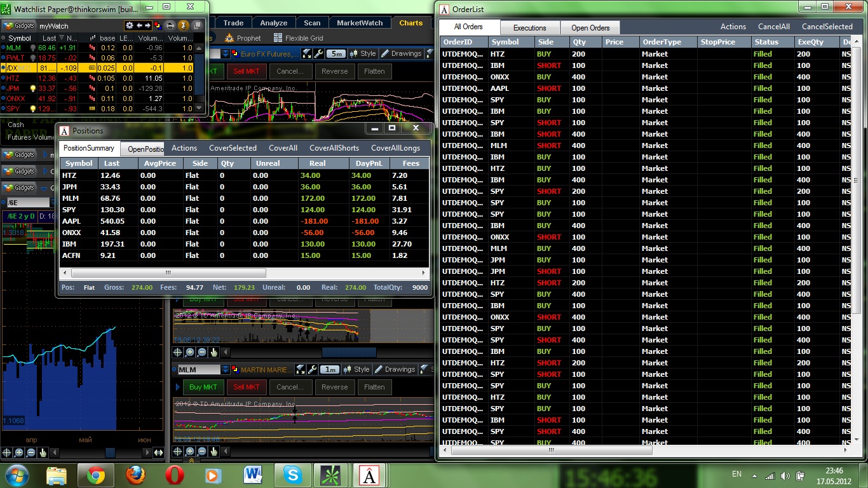Open Skype from the taskbar

tap(292, 475)
